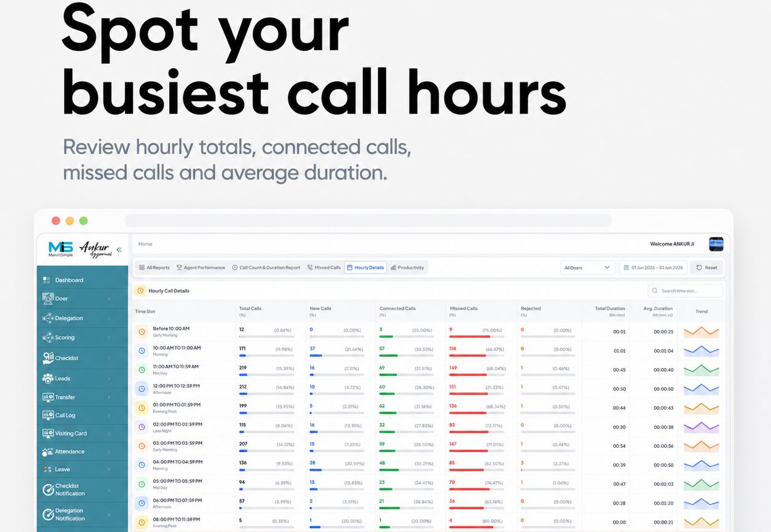771x532 pixels.
Task: Click clock icon for 11:00 AM TO 11:59 AM
Action: [141, 370]
